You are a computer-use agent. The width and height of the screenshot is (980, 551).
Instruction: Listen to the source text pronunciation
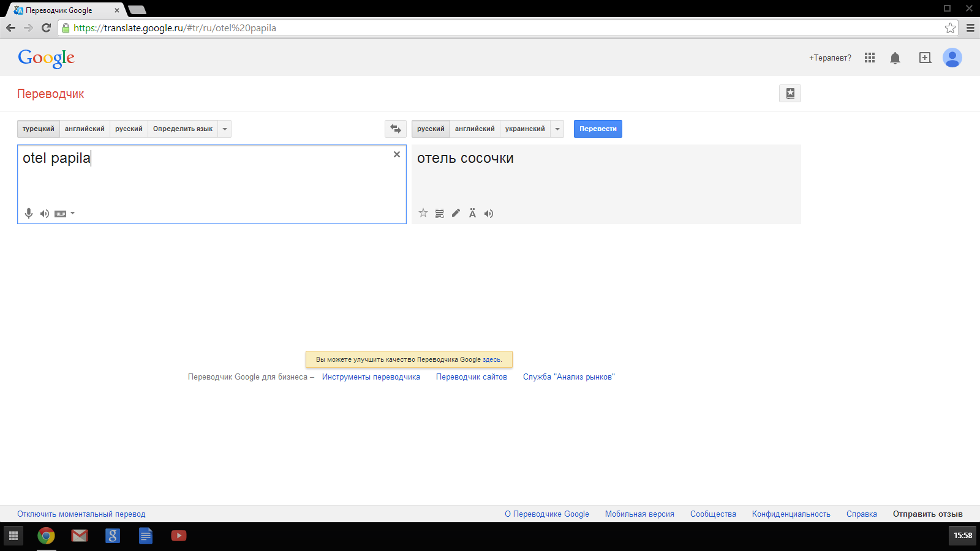pos(45,214)
